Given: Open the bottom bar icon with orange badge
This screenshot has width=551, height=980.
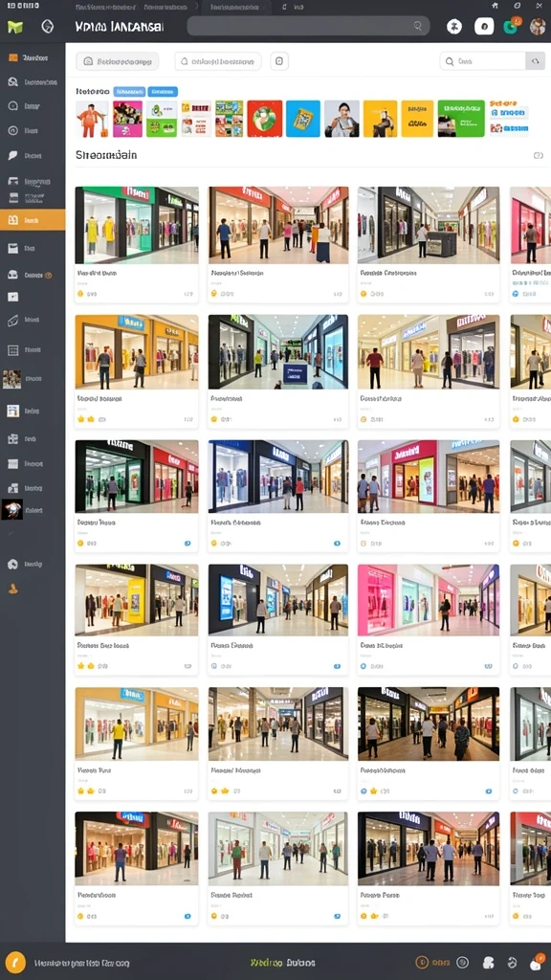Looking at the screenshot, I should click(x=537, y=963).
